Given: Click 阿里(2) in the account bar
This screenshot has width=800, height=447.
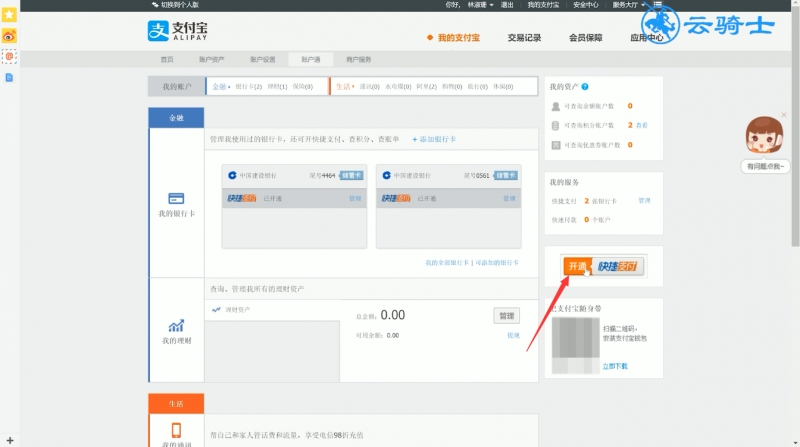Looking at the screenshot, I should click(x=427, y=87).
